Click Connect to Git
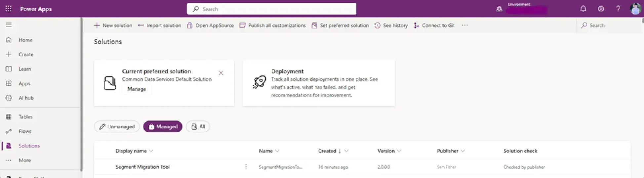Screen dimensions: 644x178 tap(434, 25)
